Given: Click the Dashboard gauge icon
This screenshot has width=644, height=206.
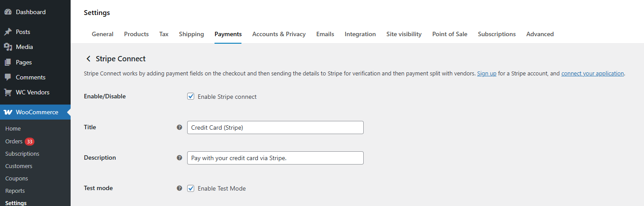Looking at the screenshot, I should coord(8,12).
